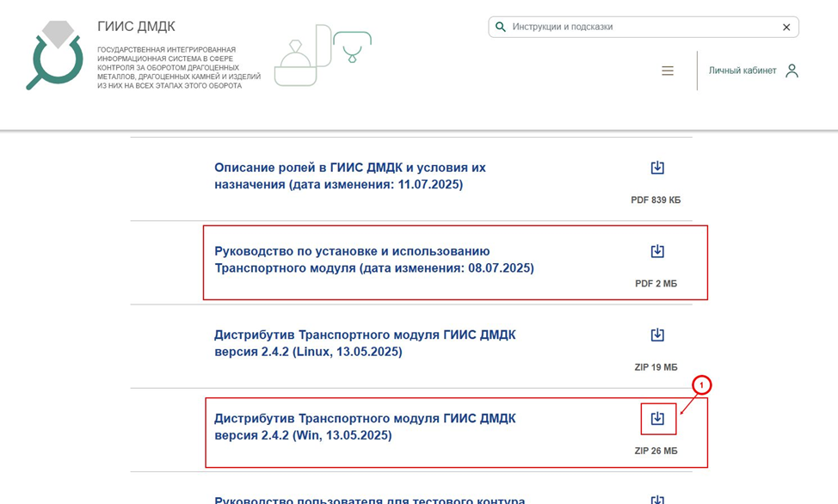
Task: Click the 'ZIP 26 МБ' size label
Action: click(x=656, y=451)
